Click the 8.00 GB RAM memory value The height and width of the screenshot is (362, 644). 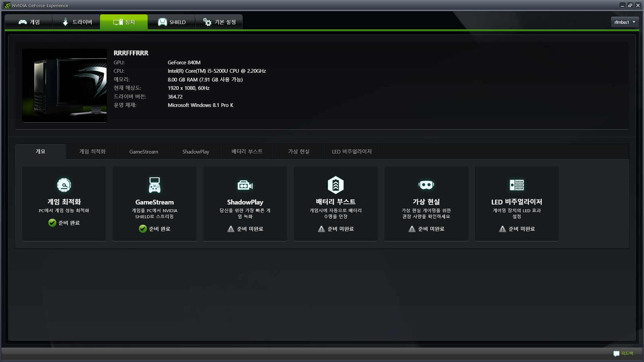coord(205,80)
